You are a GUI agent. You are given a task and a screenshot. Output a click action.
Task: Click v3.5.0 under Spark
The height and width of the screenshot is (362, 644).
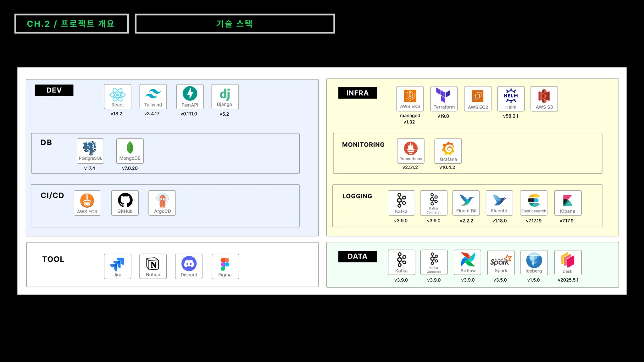tap(500, 280)
